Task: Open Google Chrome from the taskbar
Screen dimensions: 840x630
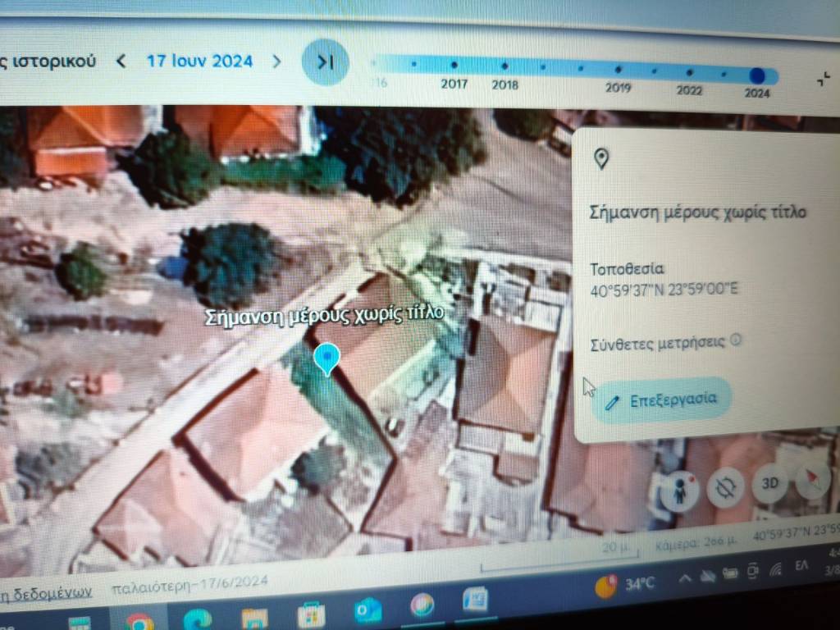Action: (x=140, y=622)
